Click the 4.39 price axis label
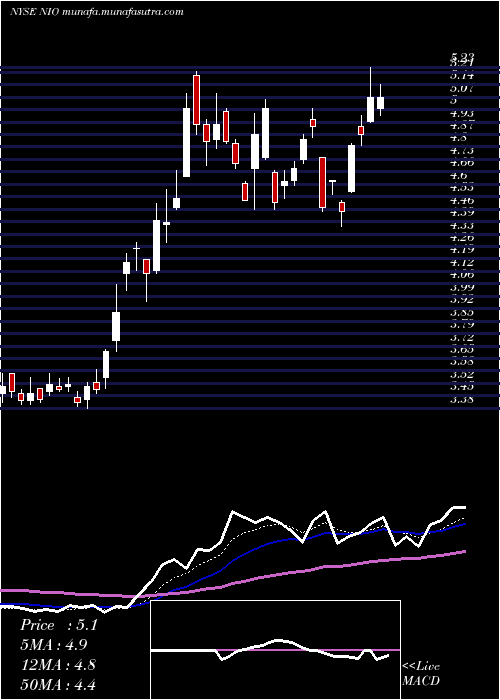The image size is (500, 700). pos(462,212)
